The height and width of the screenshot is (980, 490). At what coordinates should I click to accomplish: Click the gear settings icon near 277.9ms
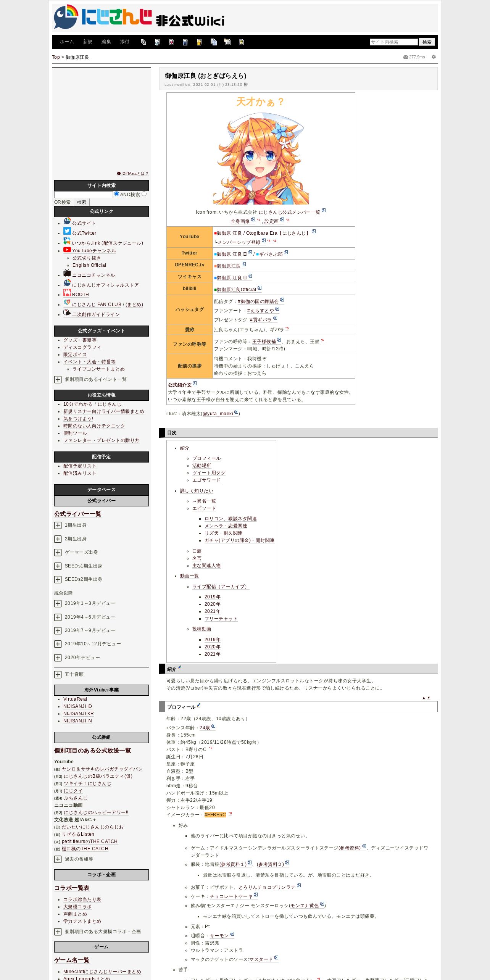pos(434,57)
